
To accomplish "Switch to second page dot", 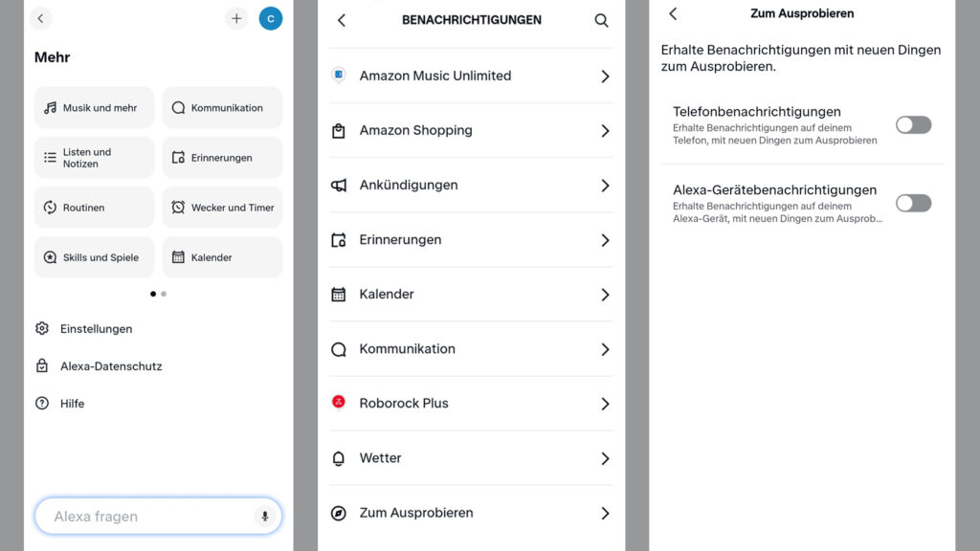I will tap(164, 294).
